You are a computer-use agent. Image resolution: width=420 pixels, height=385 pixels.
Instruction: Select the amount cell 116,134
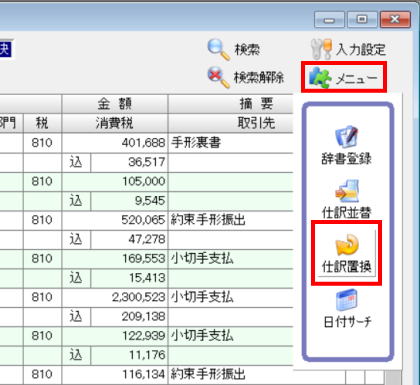click(x=115, y=375)
